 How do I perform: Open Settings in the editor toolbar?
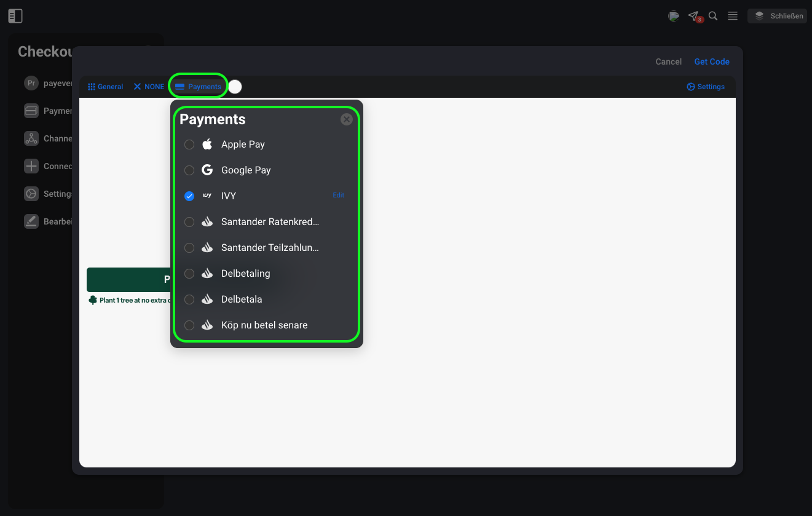click(706, 87)
